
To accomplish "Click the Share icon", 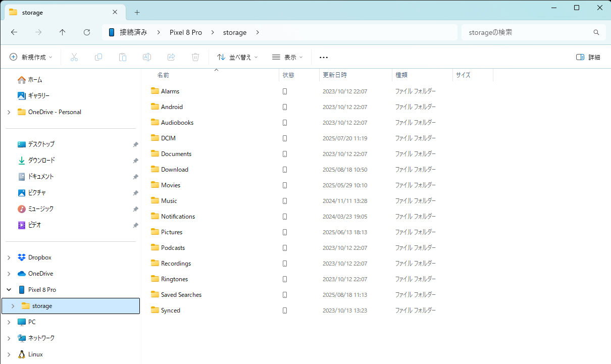I will click(171, 57).
